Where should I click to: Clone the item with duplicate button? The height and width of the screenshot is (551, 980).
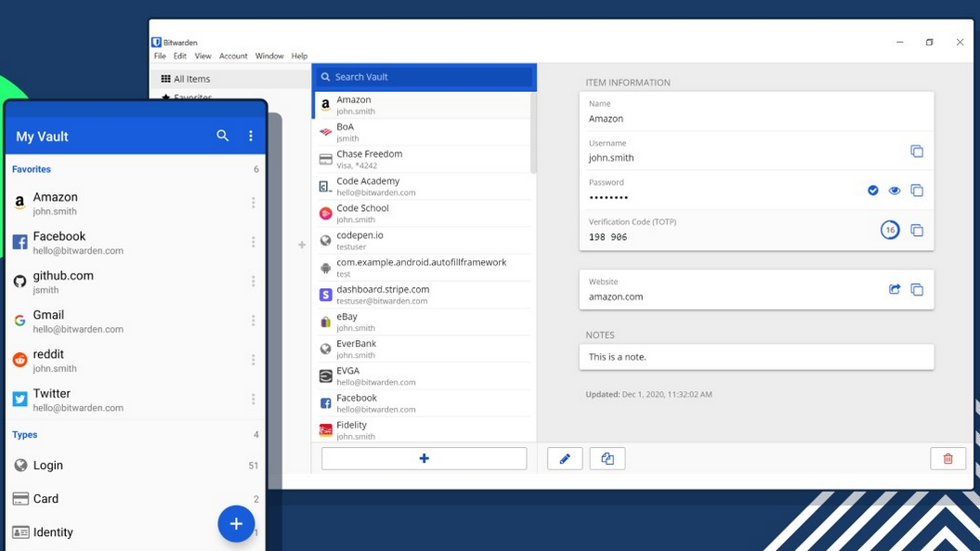(608, 458)
